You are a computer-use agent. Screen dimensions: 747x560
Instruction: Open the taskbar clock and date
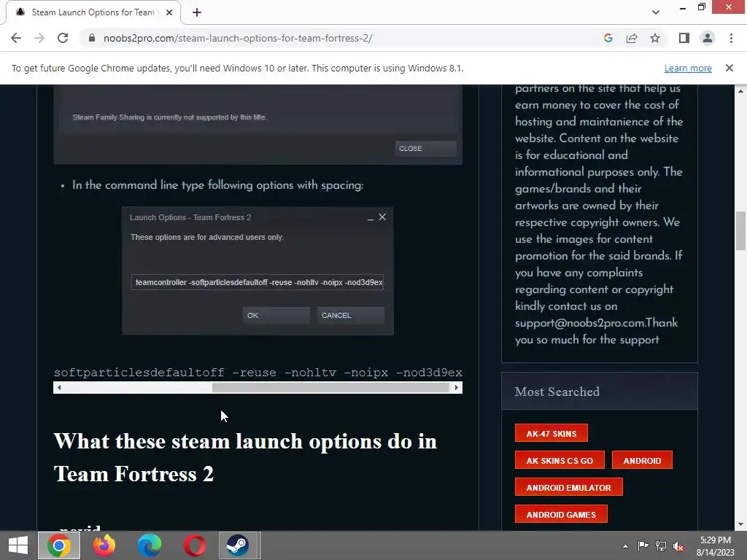coord(716,545)
